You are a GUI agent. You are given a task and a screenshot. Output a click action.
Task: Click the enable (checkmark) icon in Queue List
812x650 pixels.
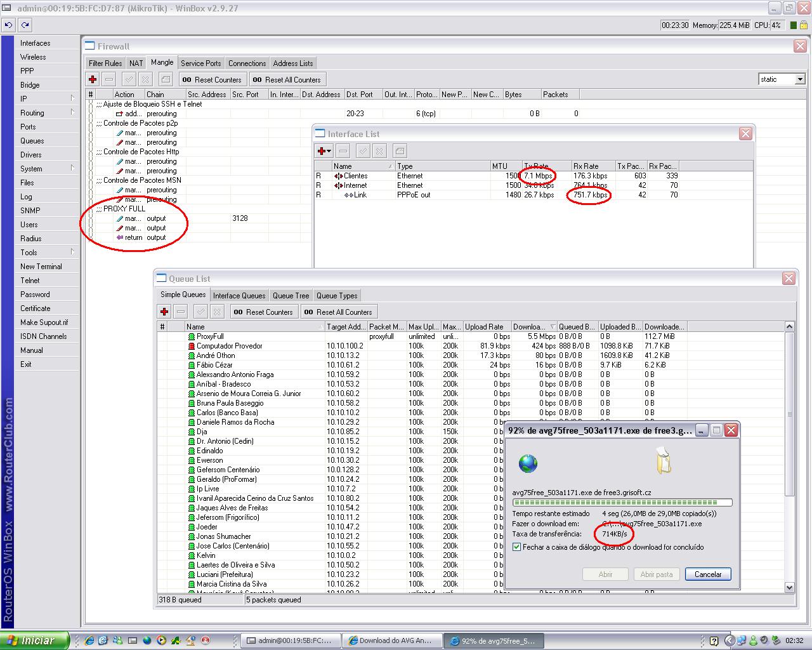200,312
